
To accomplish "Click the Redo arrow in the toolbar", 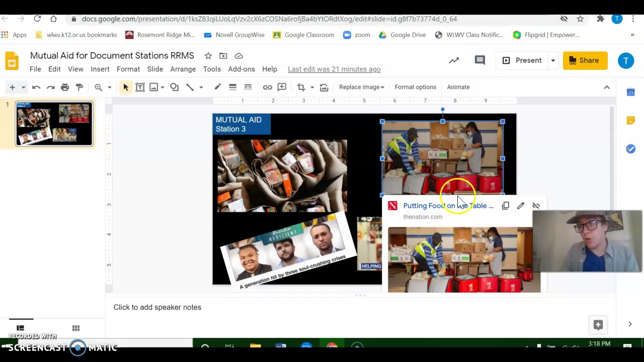I will [50, 87].
